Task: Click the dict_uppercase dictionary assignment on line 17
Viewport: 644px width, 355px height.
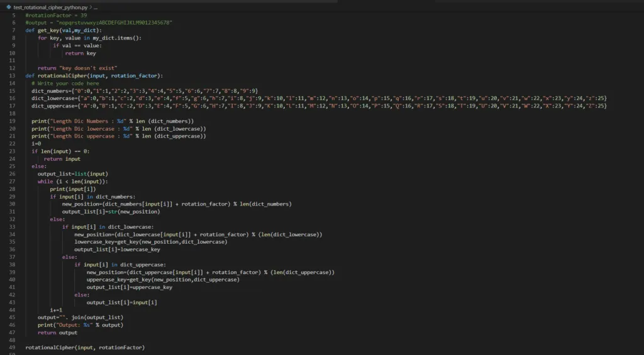Action: click(319, 106)
